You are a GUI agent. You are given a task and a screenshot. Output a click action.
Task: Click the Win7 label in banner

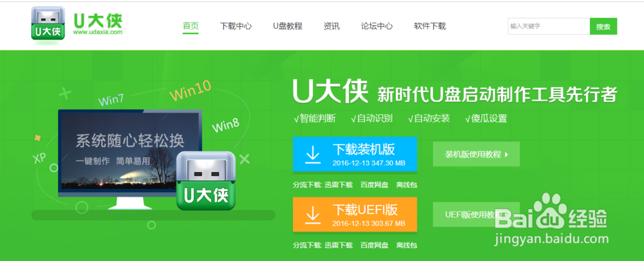[111, 100]
